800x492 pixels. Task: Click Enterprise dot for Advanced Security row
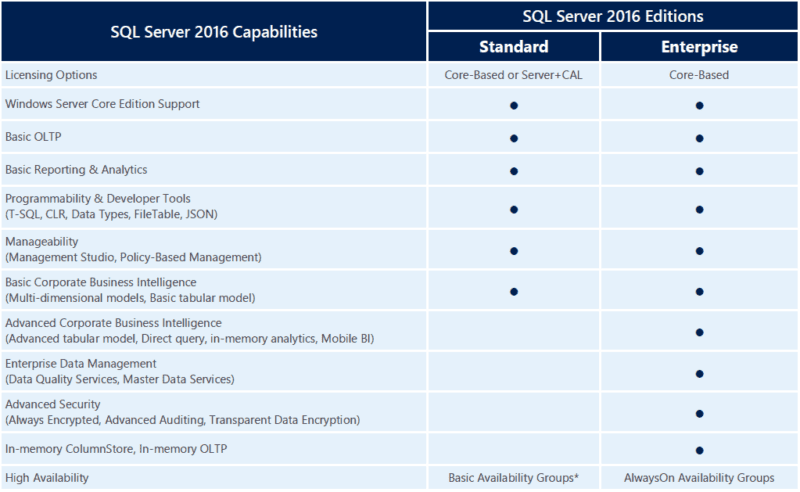(699, 412)
